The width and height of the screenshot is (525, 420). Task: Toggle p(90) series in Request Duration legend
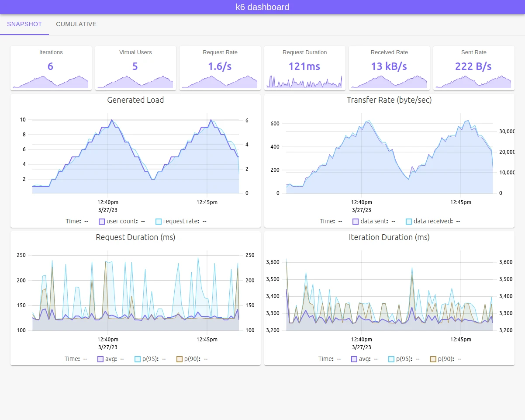coord(193,359)
